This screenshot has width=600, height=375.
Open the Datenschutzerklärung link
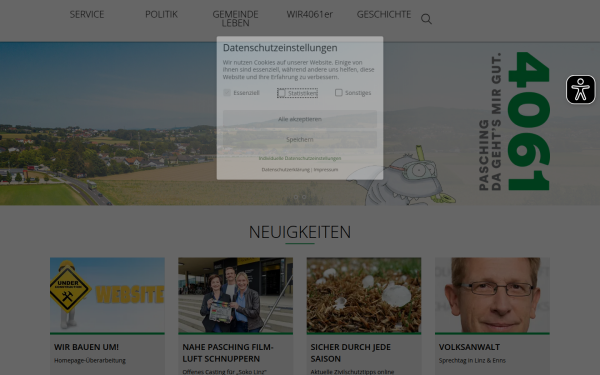coord(285,170)
